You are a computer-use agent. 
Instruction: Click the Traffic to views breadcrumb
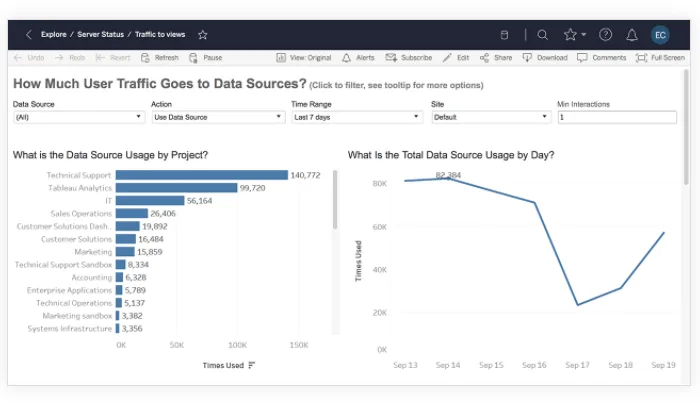point(160,34)
